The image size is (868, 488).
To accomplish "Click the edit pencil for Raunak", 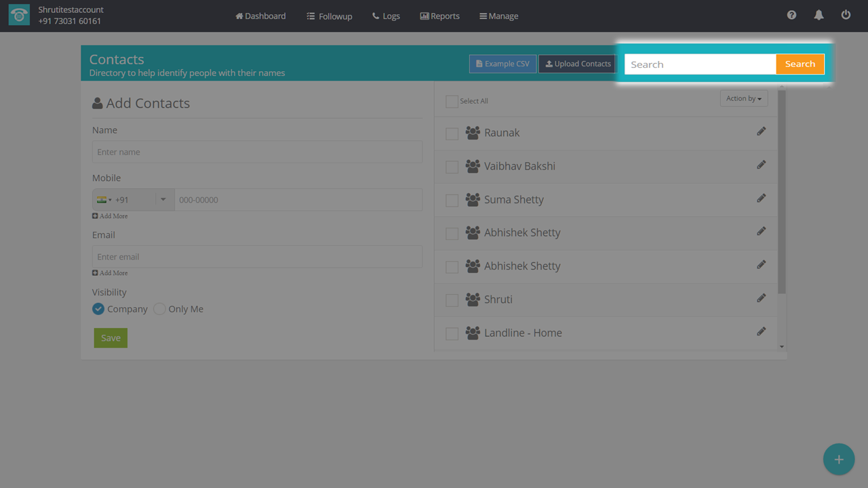I will click(x=761, y=131).
